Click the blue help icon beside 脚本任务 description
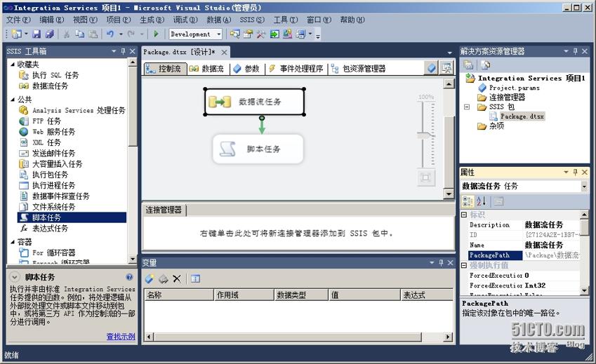 (x=130, y=277)
